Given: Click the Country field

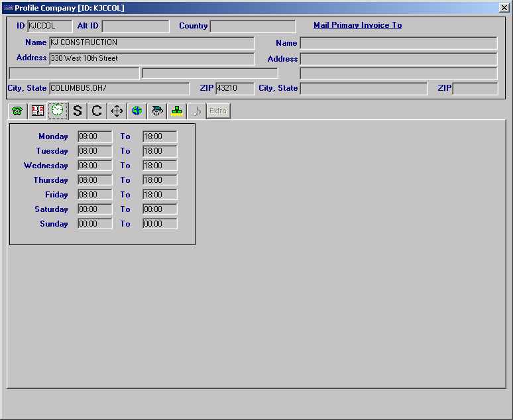Looking at the screenshot, I should click(x=253, y=26).
